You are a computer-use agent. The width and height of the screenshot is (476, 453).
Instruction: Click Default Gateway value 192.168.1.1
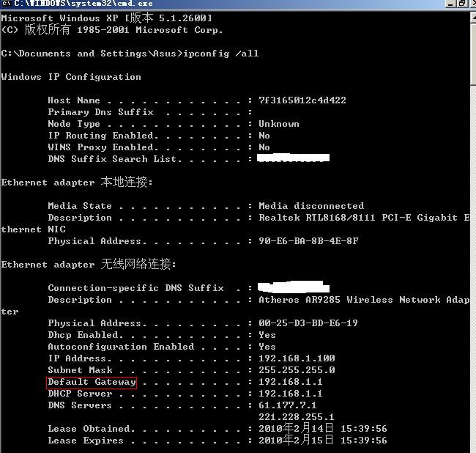(x=291, y=382)
